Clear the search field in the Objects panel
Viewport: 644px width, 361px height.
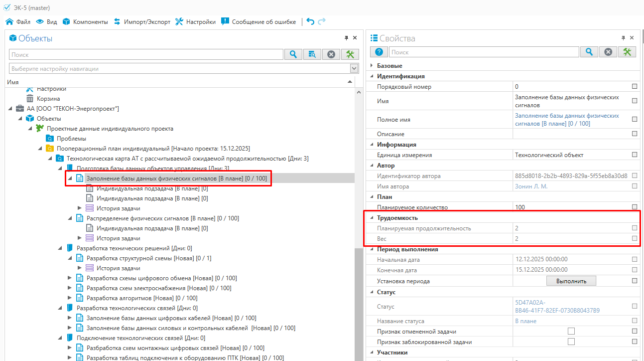[331, 54]
